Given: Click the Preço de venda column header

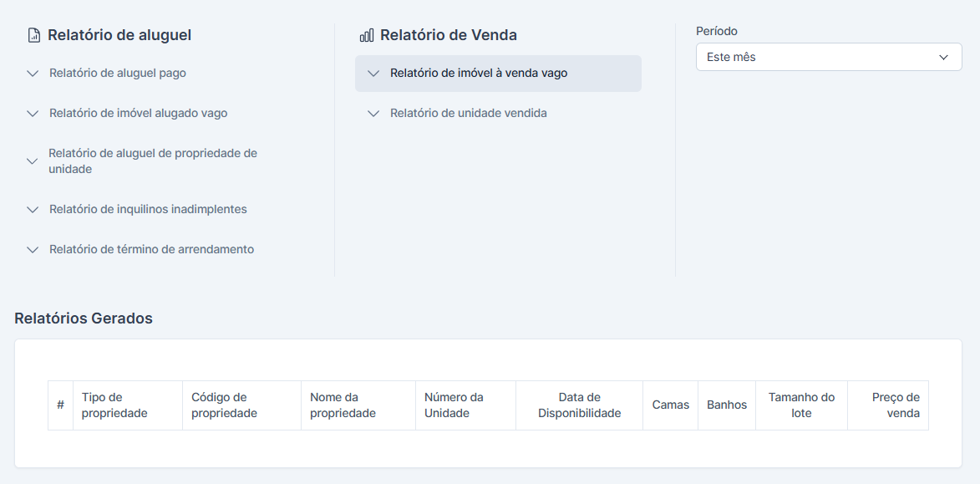Looking at the screenshot, I should [895, 405].
